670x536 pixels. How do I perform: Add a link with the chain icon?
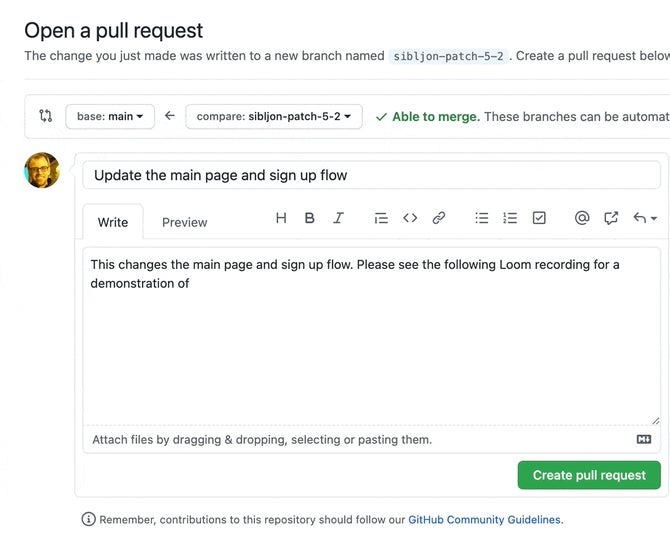[x=439, y=218]
